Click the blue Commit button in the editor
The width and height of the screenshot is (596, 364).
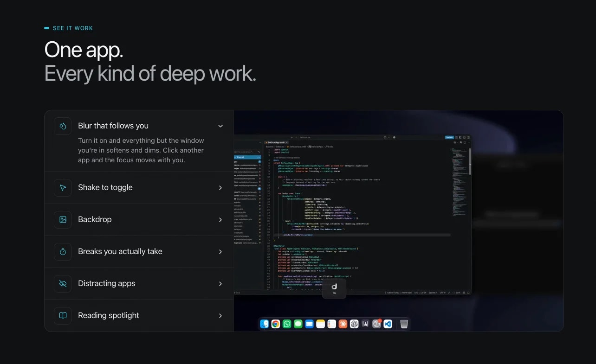point(245,157)
